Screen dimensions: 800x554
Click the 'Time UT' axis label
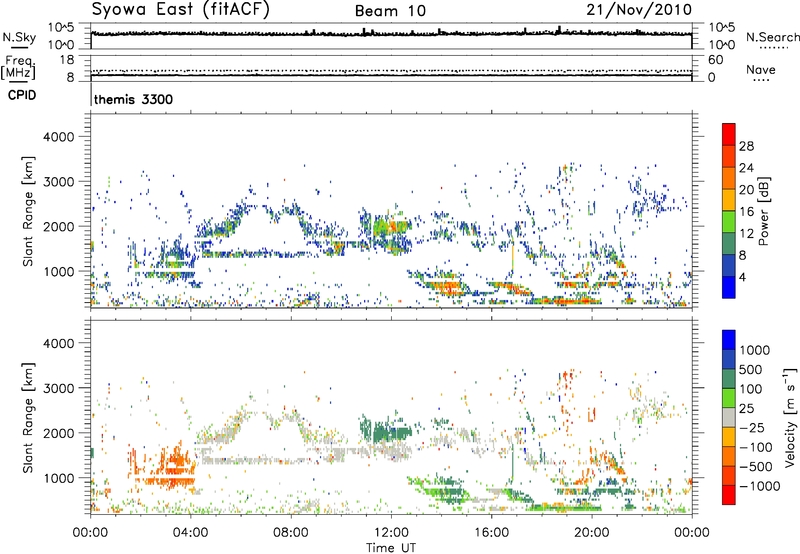391,548
